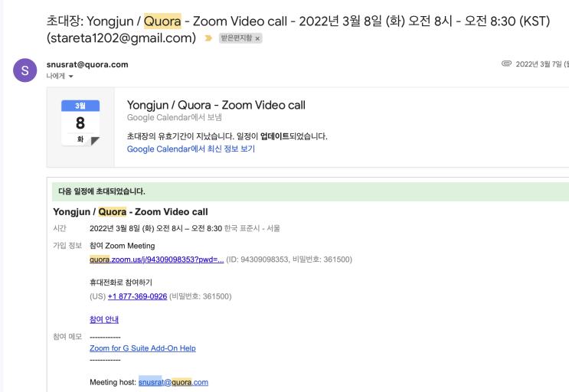The image size is (569, 392).
Task: Open the 참여 안내 link
Action: click(104, 319)
